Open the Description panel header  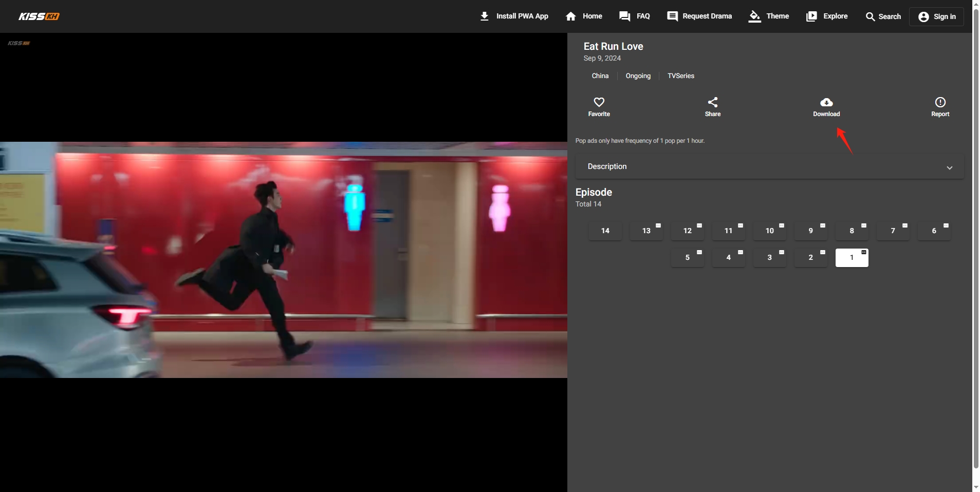point(769,166)
